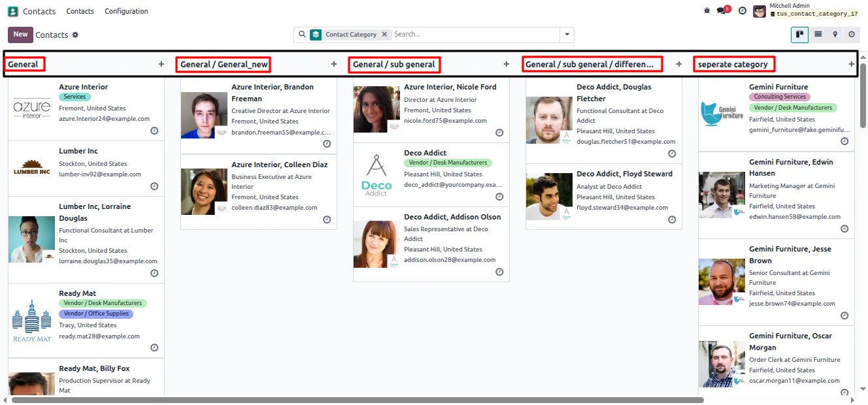The image size is (868, 405).
Task: Click the Ready Mat logo image
Action: tap(32, 321)
